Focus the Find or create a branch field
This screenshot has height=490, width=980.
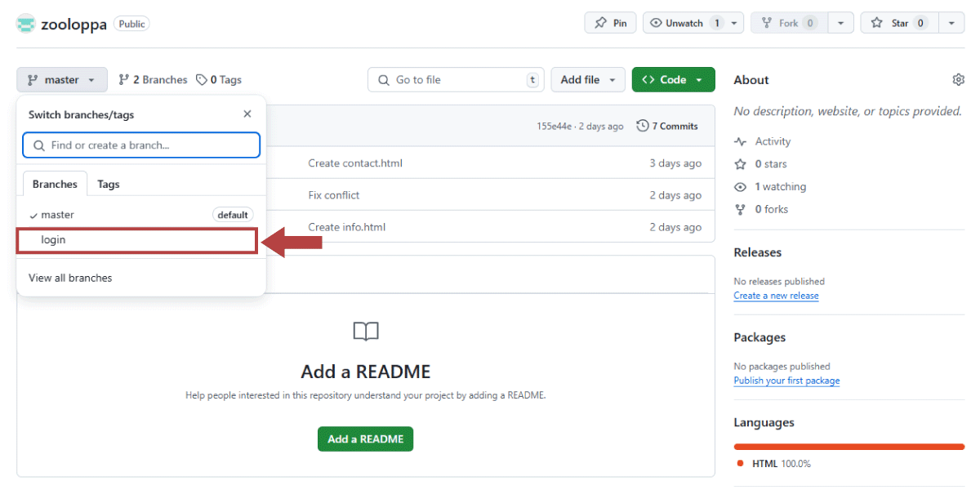141,145
